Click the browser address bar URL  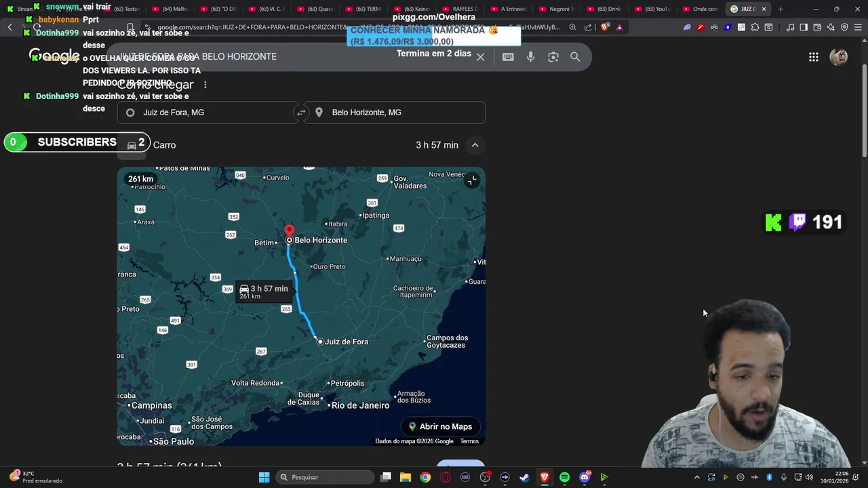[358, 27]
